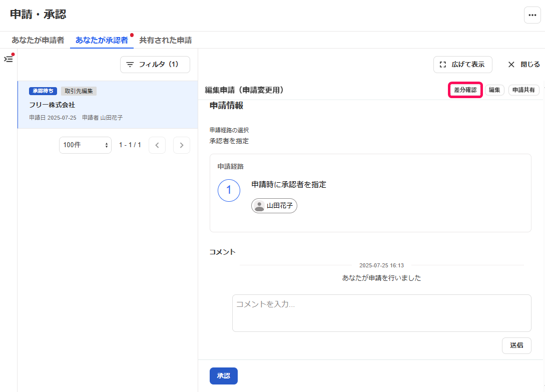The width and height of the screenshot is (545, 392).
Task: Click 広げて表示 to expand view
Action: pos(462,65)
